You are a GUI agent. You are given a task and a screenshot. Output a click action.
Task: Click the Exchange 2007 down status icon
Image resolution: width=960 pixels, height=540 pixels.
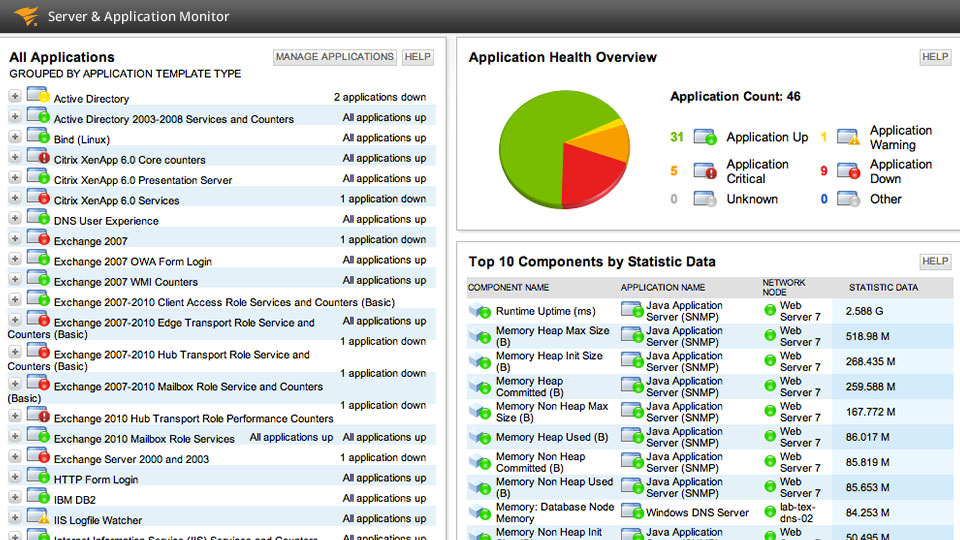[38, 238]
